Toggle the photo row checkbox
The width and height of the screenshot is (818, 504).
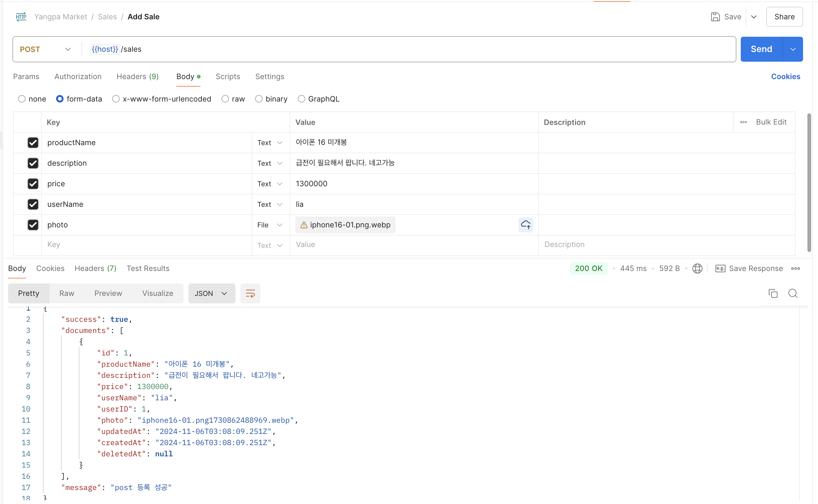click(x=33, y=225)
